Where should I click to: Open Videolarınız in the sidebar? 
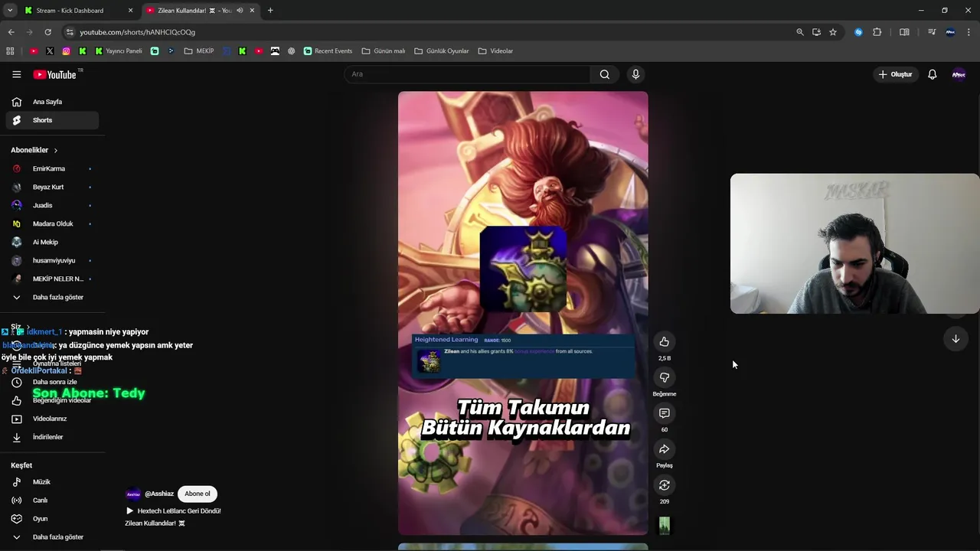(x=52, y=419)
